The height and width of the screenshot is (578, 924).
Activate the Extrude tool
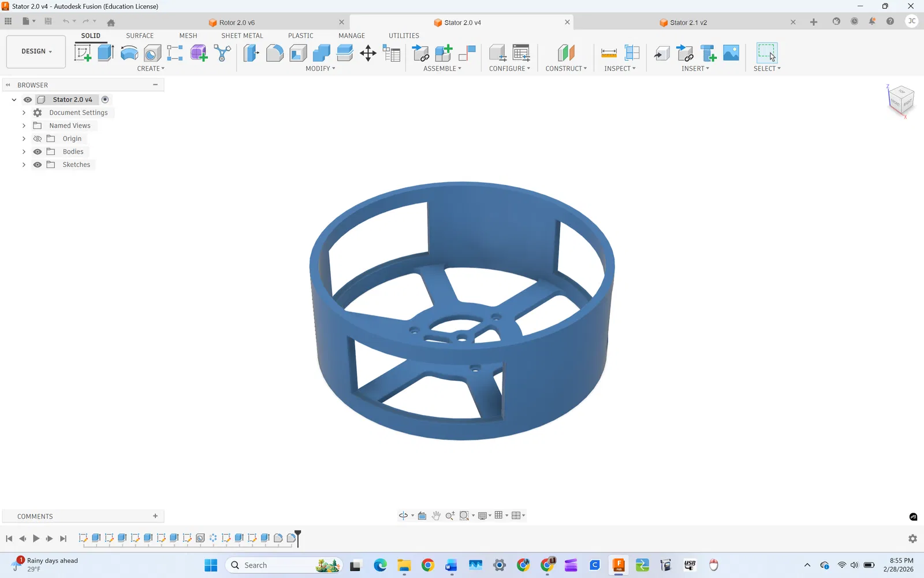tap(106, 53)
